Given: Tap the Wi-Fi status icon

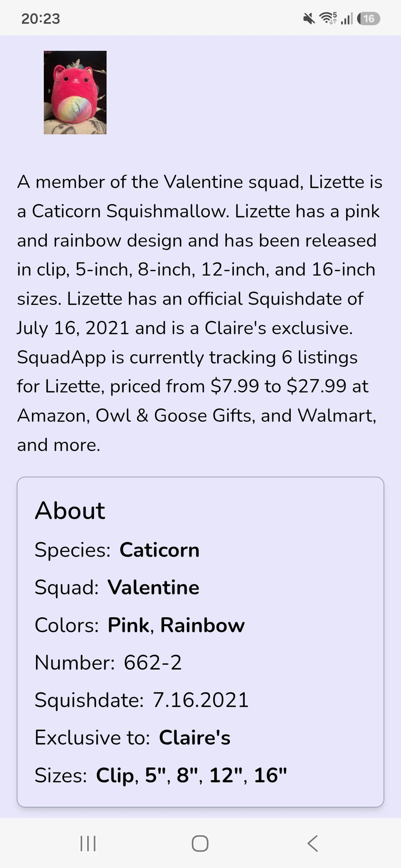Looking at the screenshot, I should pos(328,18).
